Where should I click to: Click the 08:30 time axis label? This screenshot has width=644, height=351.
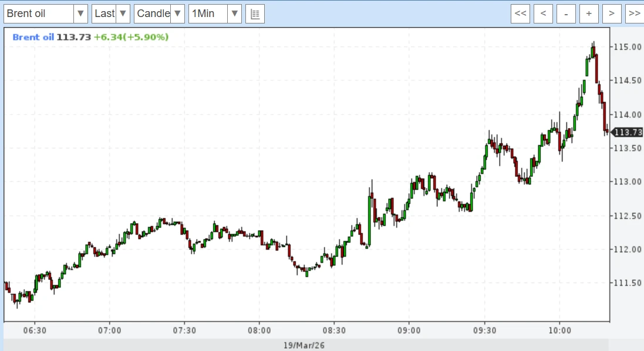(x=334, y=330)
